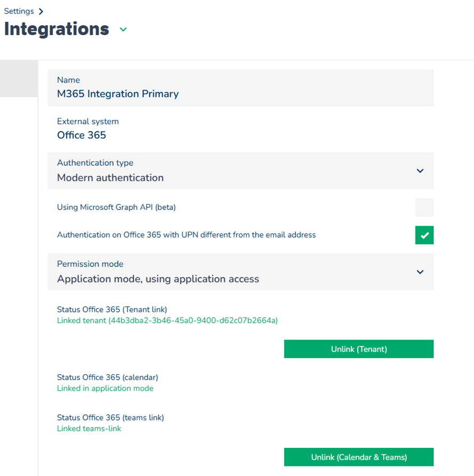Click the breadcrumb arrow next to Settings
Screen dimensions: 474x476
(x=41, y=11)
